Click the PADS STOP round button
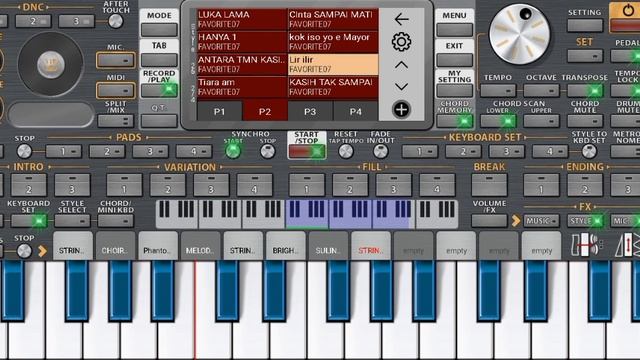Screen dimensions: 640x360 coord(24,151)
